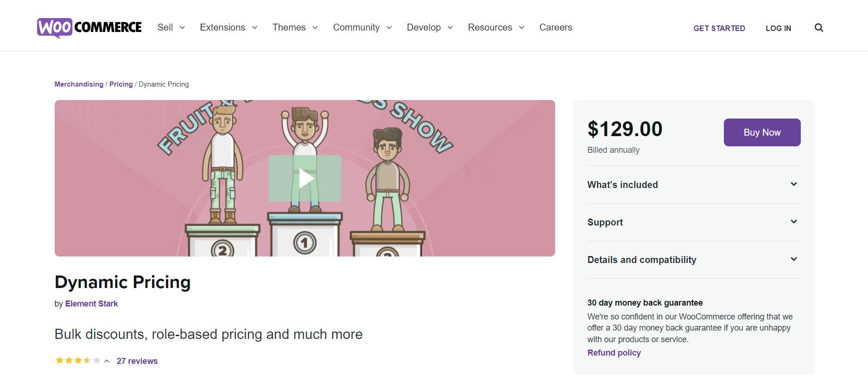Image resolution: width=868 pixels, height=388 pixels.
Task: Expand What's included section
Action: [694, 184]
